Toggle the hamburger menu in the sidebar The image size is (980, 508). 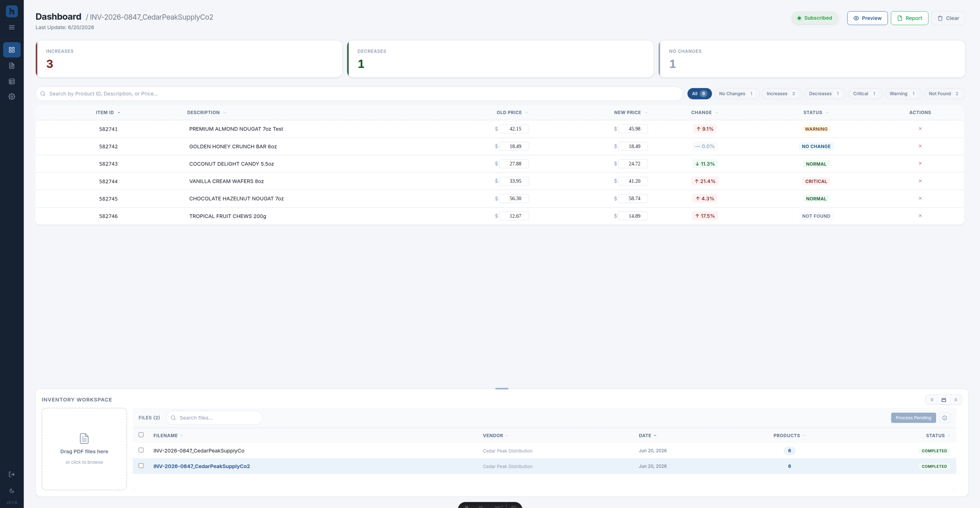coord(12,27)
